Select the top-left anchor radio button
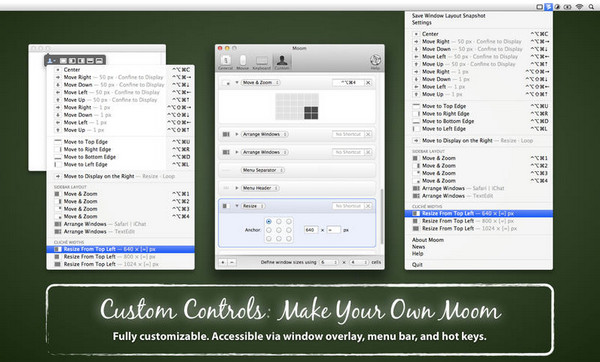 point(269,222)
